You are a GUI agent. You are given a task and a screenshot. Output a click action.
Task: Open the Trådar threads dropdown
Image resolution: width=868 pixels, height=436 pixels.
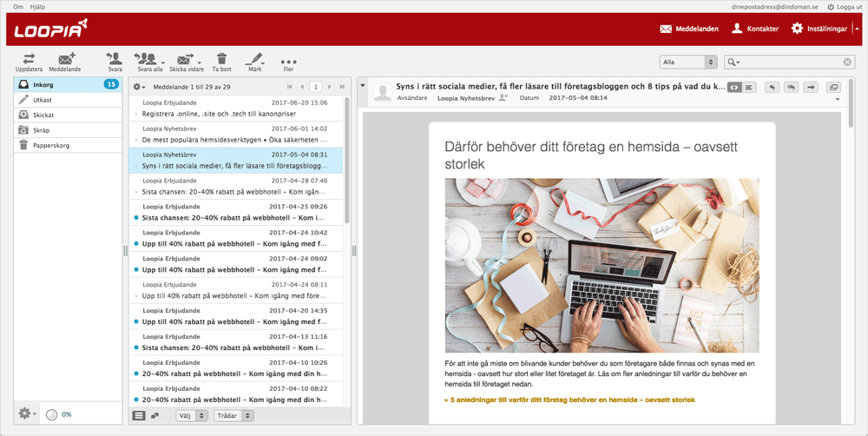click(x=233, y=415)
